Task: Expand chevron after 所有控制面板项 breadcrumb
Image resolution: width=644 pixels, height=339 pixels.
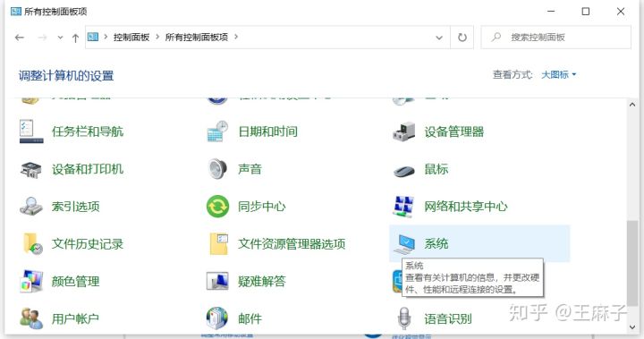Action: (x=236, y=37)
